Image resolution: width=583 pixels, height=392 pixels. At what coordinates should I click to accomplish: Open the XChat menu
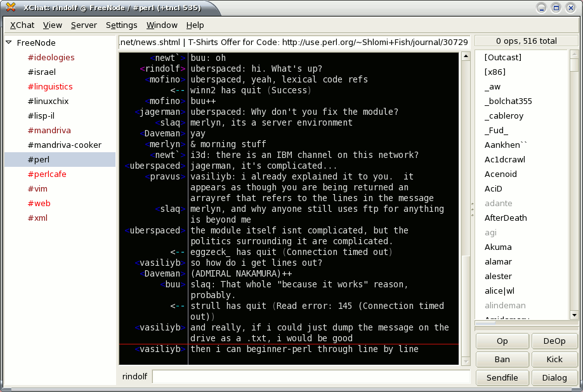22,25
